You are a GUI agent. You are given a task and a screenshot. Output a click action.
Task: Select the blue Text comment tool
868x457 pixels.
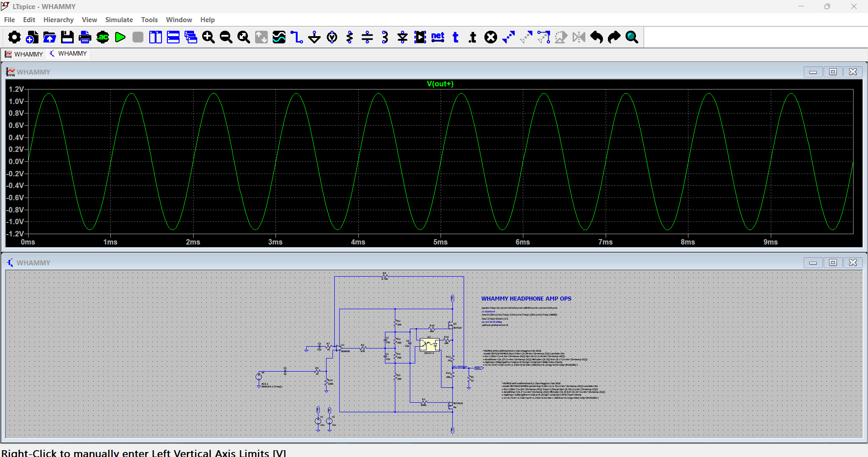pyautogui.click(x=455, y=37)
